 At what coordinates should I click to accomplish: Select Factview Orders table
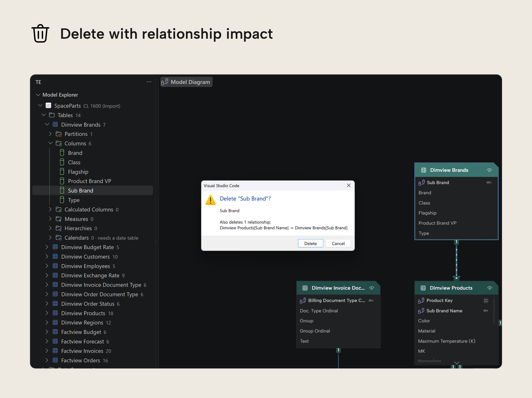tap(93, 360)
